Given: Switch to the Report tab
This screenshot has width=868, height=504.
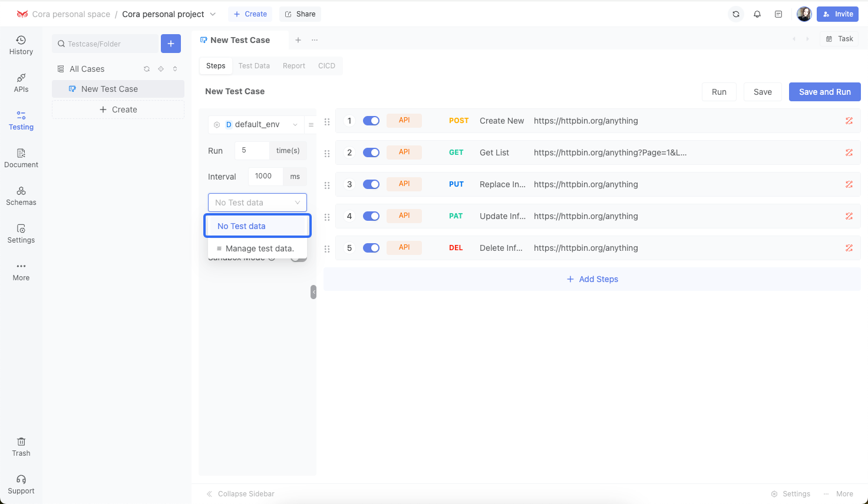Looking at the screenshot, I should (x=294, y=66).
